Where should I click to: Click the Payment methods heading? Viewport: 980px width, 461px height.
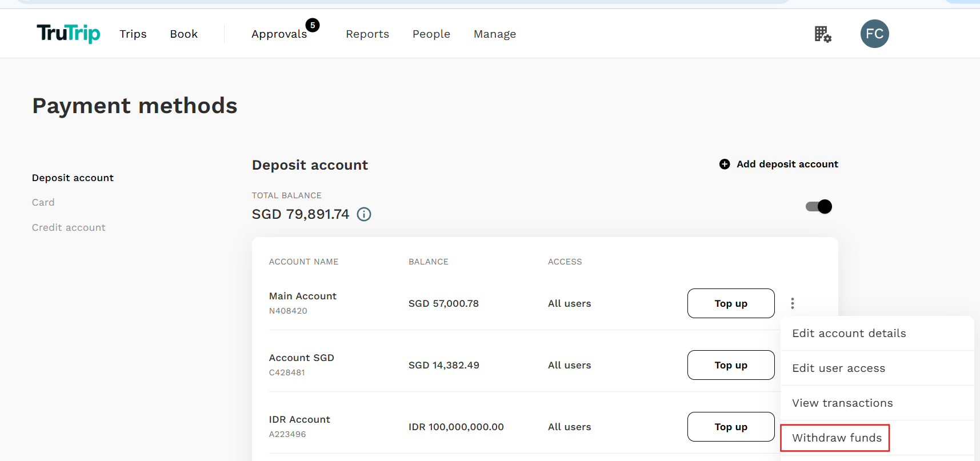click(x=135, y=106)
